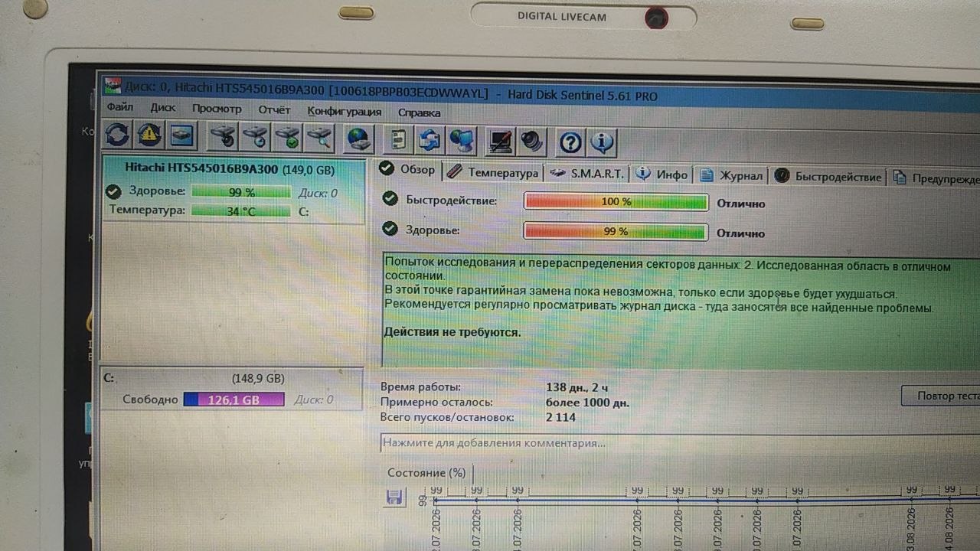The image size is (980, 551).
Task: Click the floppy save icon beside the chart
Action: coord(394,498)
